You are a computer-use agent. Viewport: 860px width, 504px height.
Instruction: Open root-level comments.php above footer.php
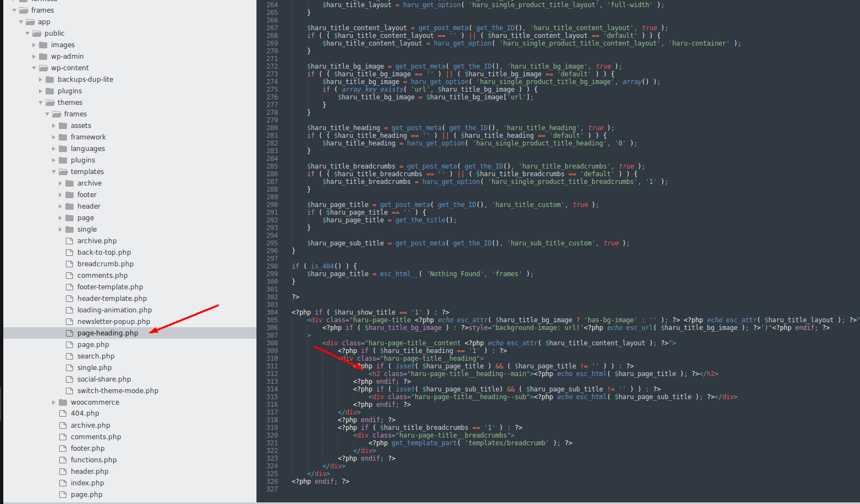click(96, 437)
